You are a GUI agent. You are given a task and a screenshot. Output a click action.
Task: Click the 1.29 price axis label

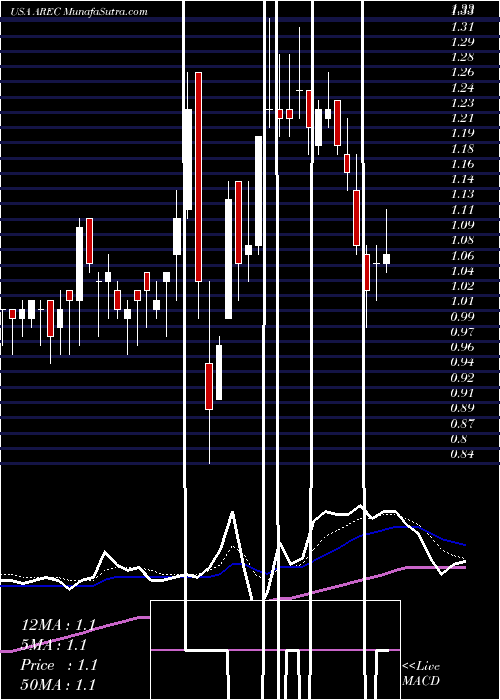point(462,42)
